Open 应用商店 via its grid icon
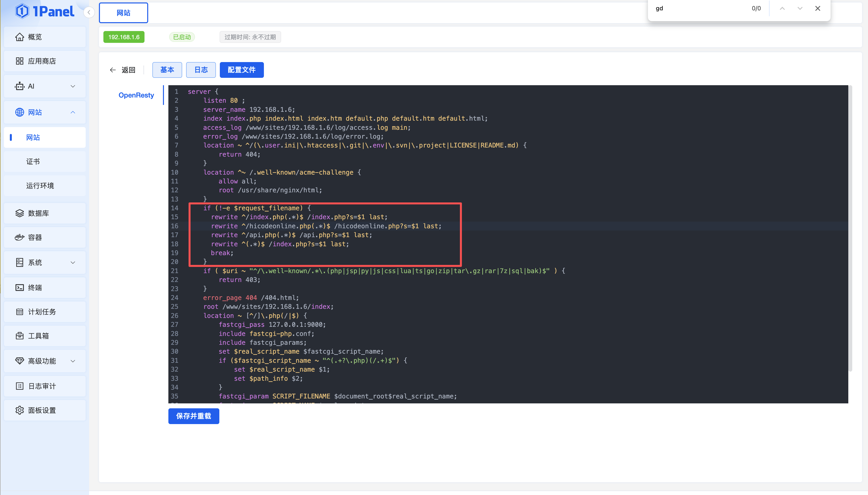Viewport: 868px width, 495px height. pos(19,61)
